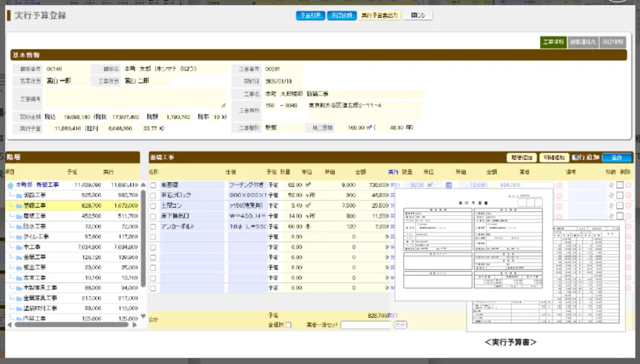Click the 承認依頼 blue button
The image size is (640, 364).
(x=342, y=15)
